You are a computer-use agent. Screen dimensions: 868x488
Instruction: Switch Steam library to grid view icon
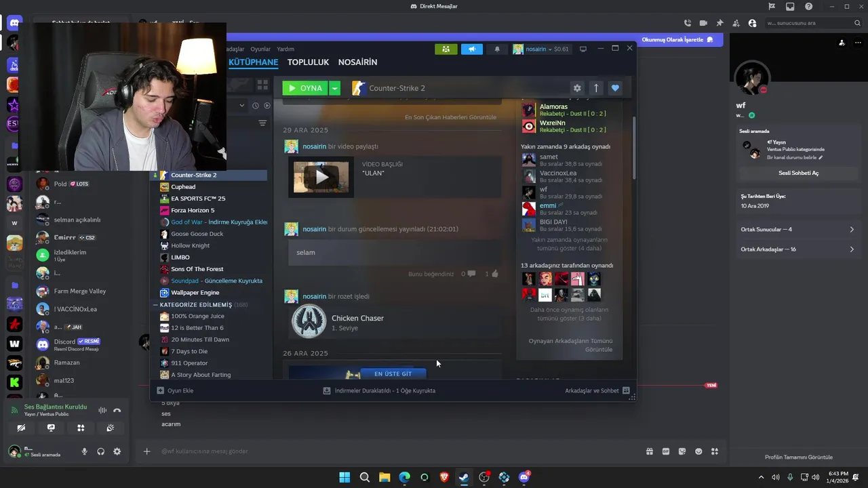[x=262, y=85]
